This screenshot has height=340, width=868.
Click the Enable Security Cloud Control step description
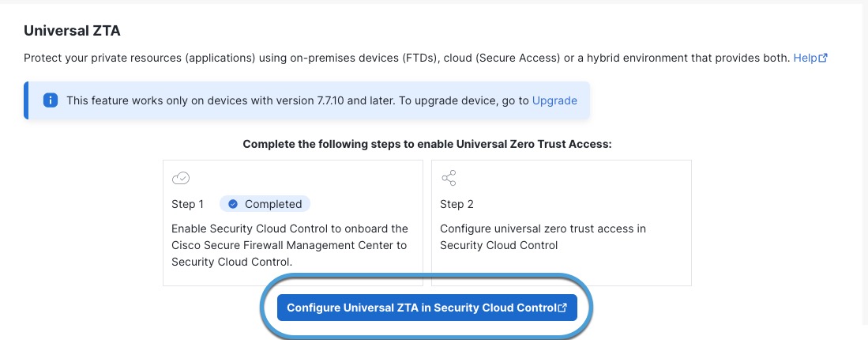click(289, 245)
